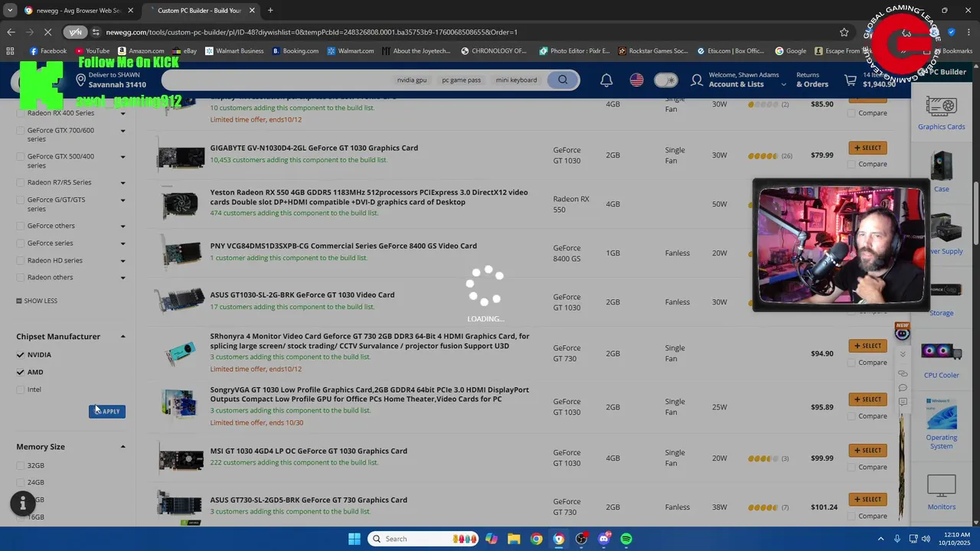The image size is (980, 551).
Task: Expand the Radeon others dropdown arrow
Action: pos(122,278)
